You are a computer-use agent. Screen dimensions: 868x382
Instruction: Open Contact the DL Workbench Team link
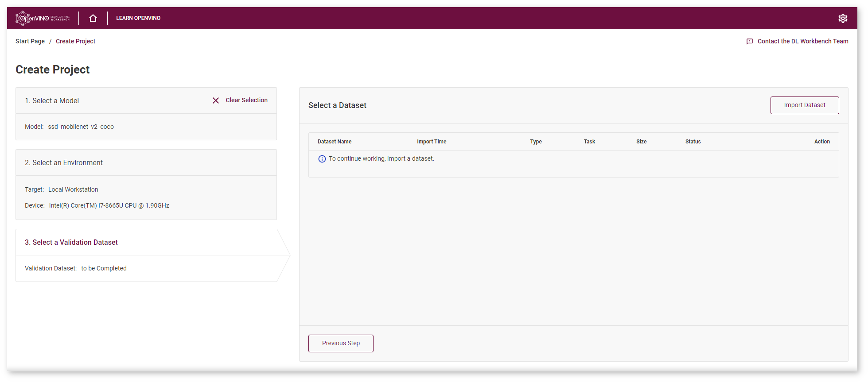pos(803,41)
